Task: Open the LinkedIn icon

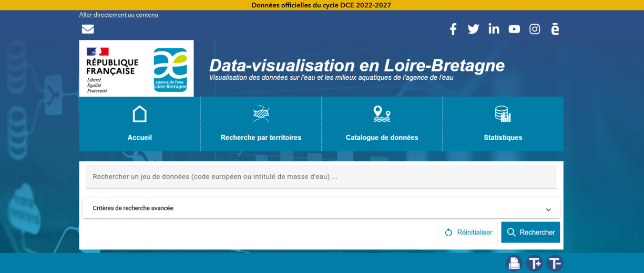Action: pyautogui.click(x=494, y=29)
